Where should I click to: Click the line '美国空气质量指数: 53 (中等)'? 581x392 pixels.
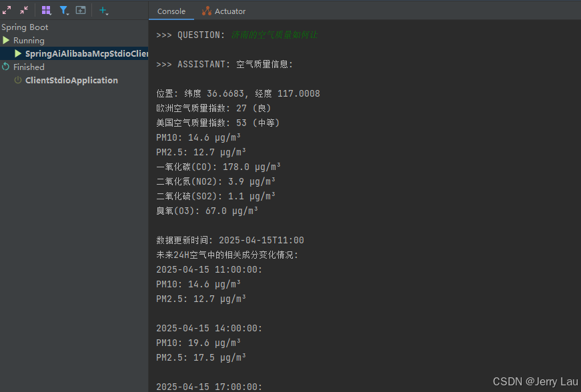(x=218, y=123)
